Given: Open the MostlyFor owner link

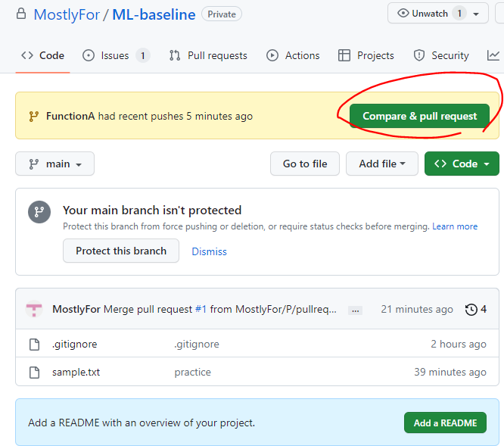Looking at the screenshot, I should tap(67, 15).
